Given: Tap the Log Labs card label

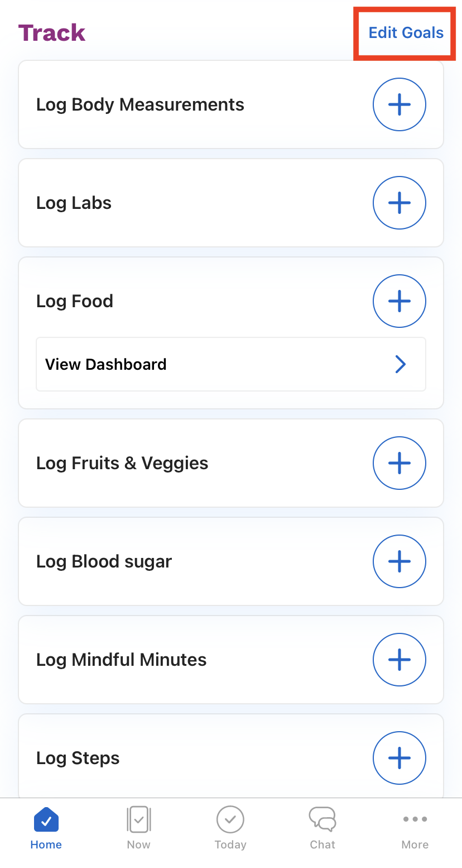Looking at the screenshot, I should point(74,203).
